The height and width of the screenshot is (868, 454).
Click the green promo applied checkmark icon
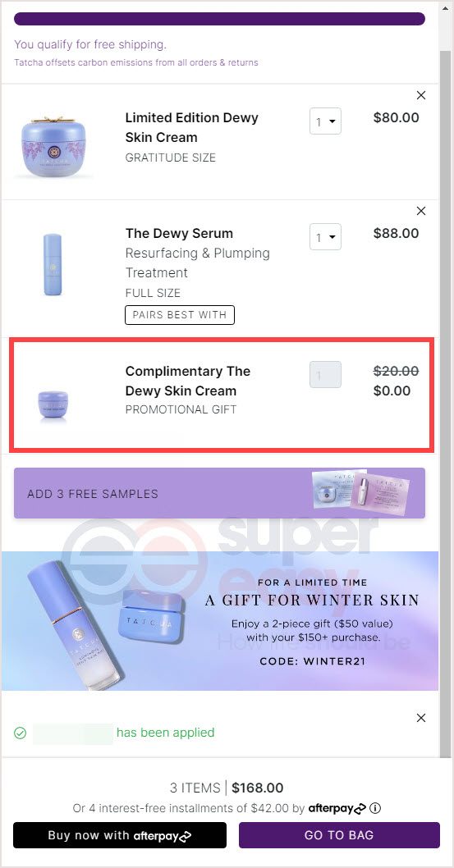coord(20,733)
